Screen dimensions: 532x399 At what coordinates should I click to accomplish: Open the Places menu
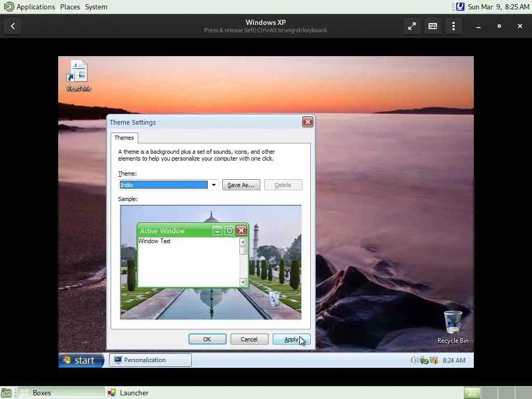point(70,7)
